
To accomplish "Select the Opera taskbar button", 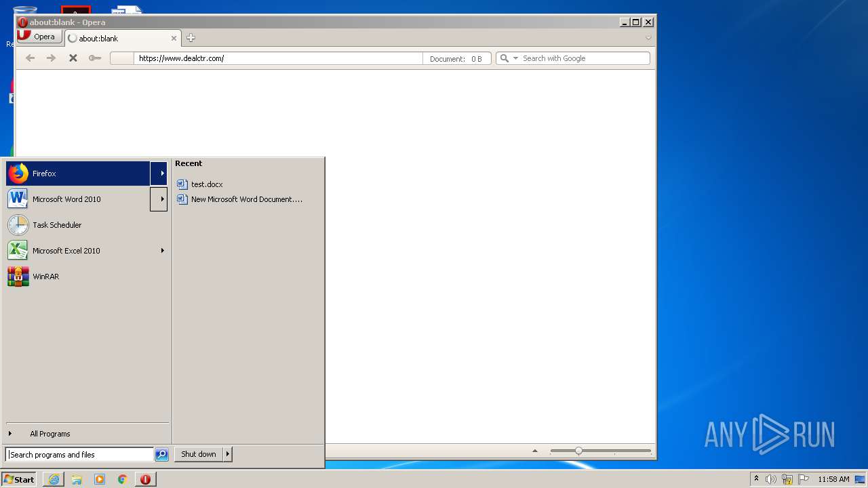I will (x=145, y=479).
